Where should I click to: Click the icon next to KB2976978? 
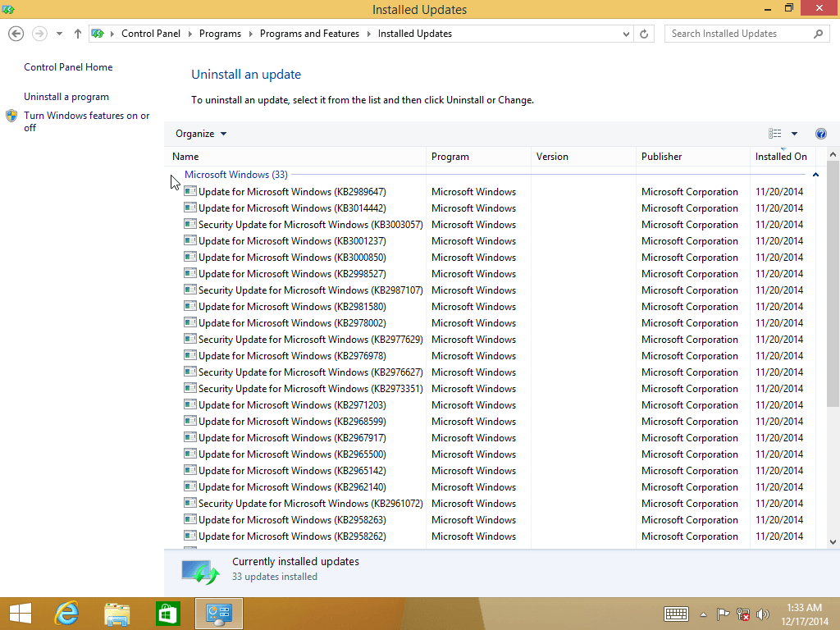click(x=189, y=355)
